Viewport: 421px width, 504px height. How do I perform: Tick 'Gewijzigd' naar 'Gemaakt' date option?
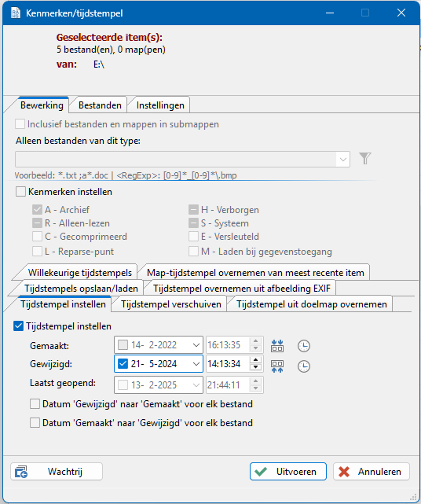35,404
